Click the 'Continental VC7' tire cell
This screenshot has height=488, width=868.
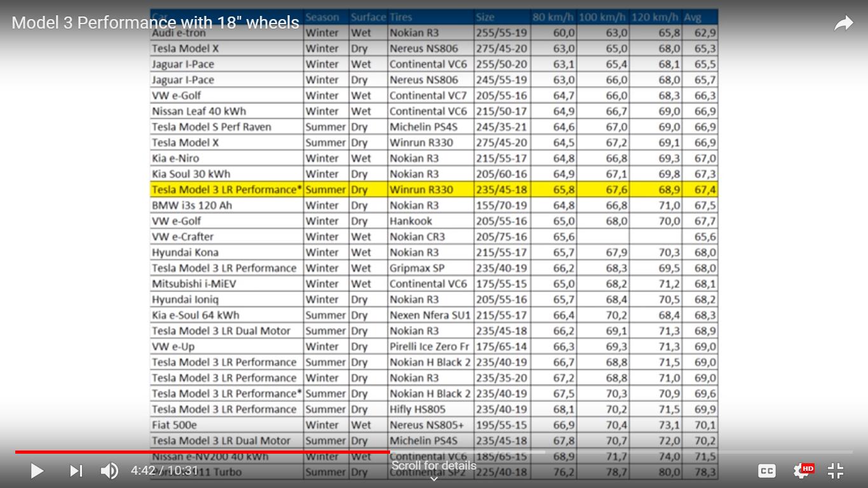click(431, 95)
